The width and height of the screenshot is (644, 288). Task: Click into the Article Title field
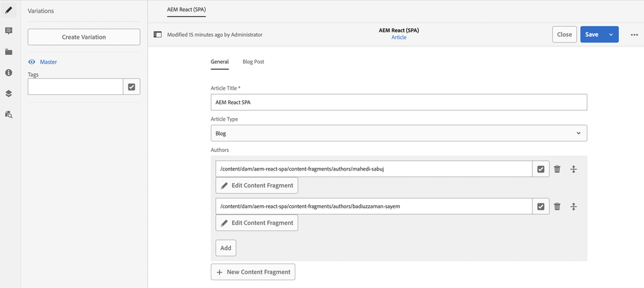[x=398, y=103]
